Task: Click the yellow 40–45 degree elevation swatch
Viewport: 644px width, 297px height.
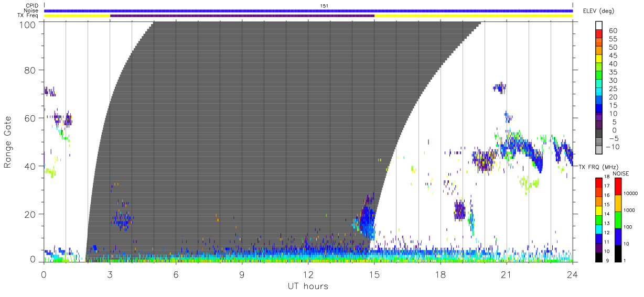Action: point(598,60)
